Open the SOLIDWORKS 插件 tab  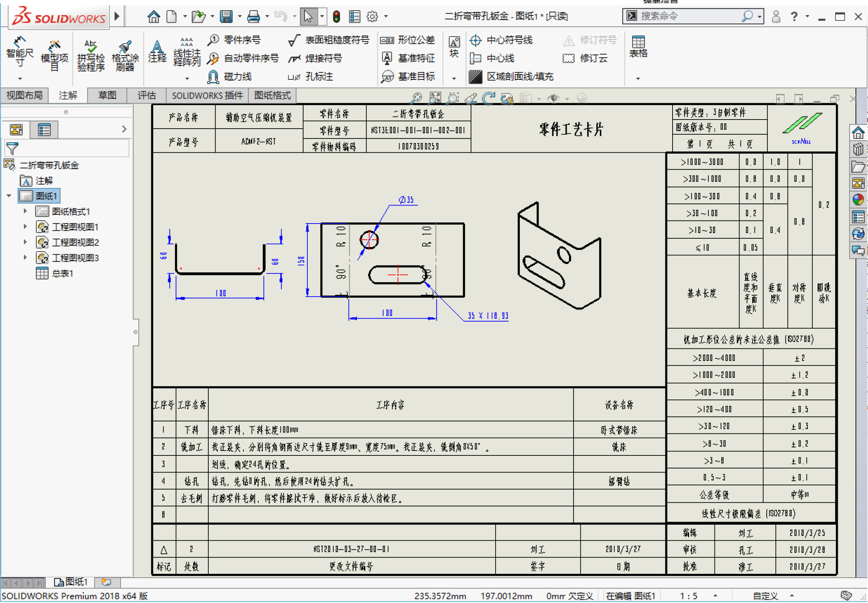tap(208, 95)
